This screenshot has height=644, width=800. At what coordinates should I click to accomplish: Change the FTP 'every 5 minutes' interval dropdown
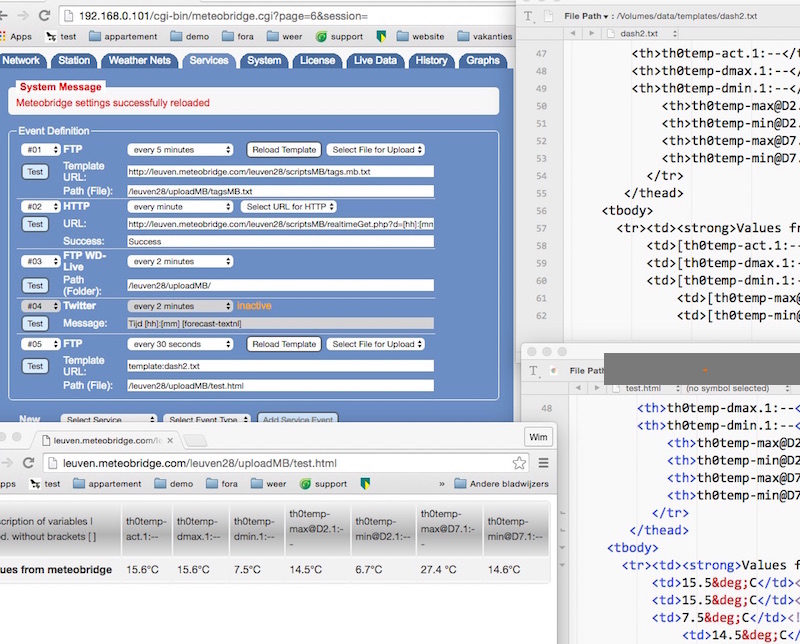coord(180,150)
